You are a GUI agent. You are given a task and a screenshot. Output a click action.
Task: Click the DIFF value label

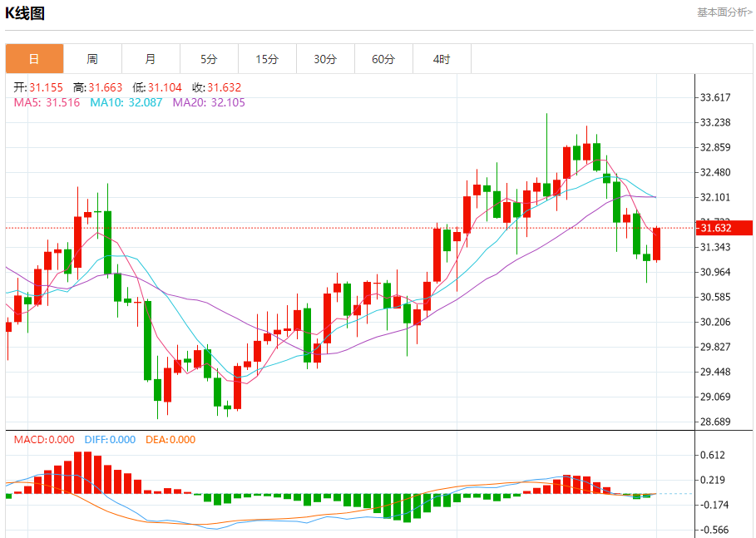point(108,440)
